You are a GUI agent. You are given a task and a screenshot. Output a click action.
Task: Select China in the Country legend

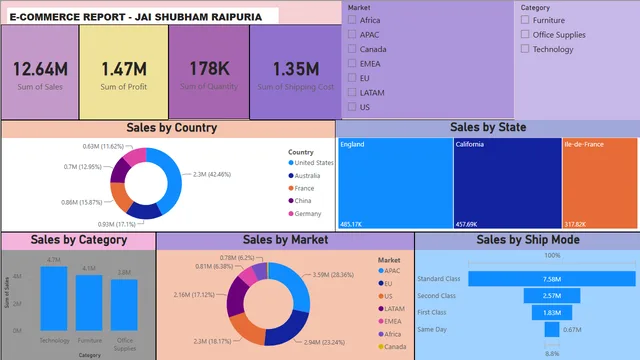(x=300, y=201)
